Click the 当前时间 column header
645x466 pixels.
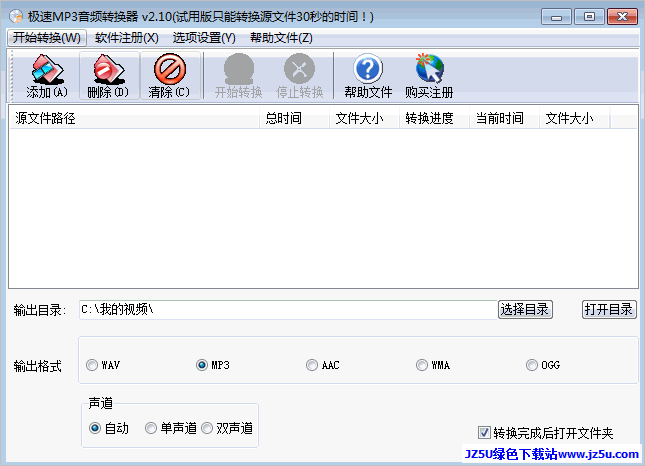coord(504,118)
